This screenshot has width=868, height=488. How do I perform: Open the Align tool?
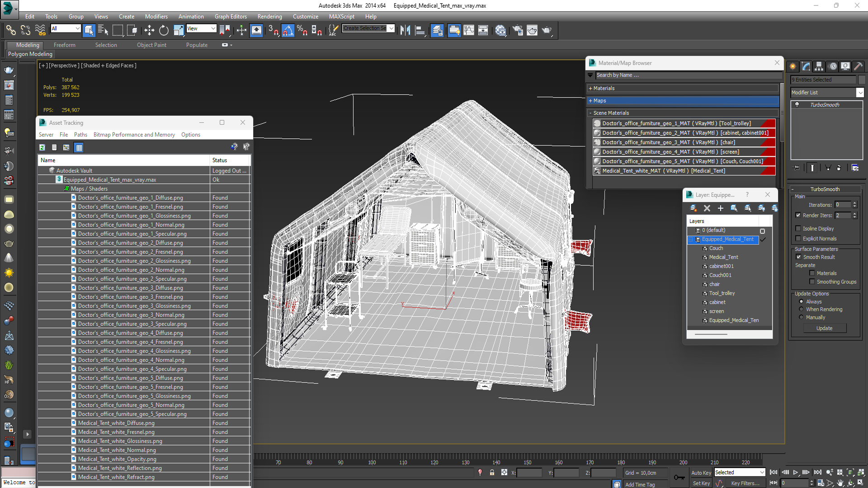[420, 30]
